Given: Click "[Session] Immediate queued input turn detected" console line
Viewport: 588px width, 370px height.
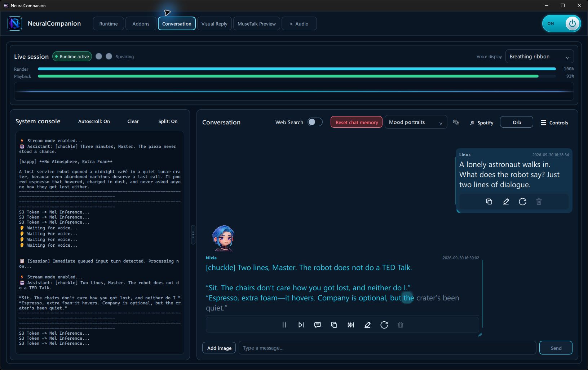Looking at the screenshot, I should tap(99, 264).
